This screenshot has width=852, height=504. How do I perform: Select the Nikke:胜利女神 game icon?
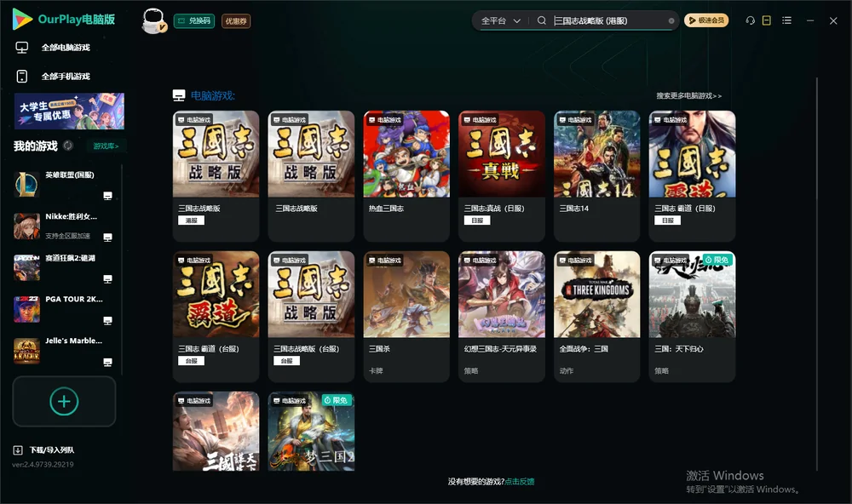coord(26,226)
